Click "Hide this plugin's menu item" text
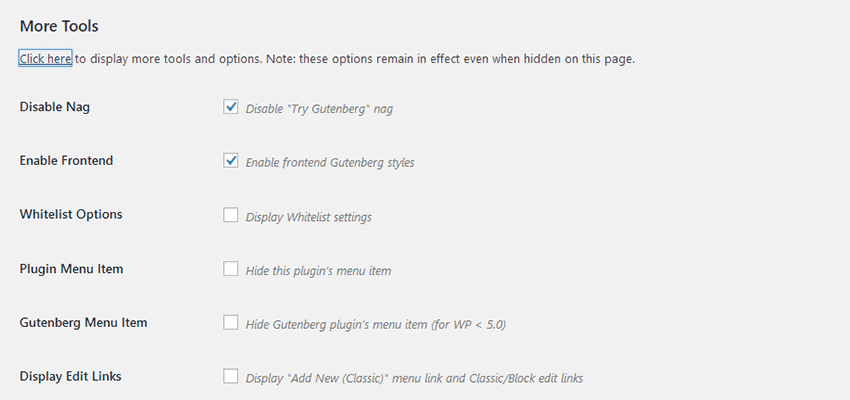Image resolution: width=850 pixels, height=400 pixels. click(318, 271)
